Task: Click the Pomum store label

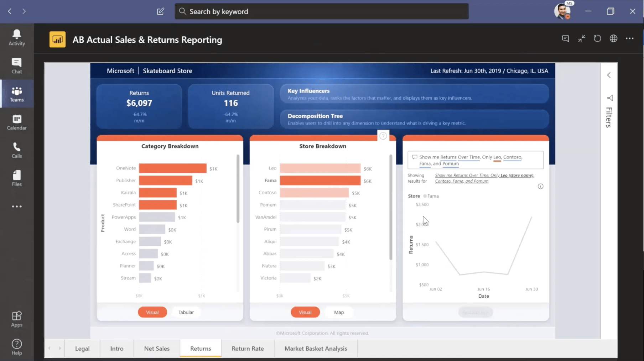Action: click(x=268, y=205)
